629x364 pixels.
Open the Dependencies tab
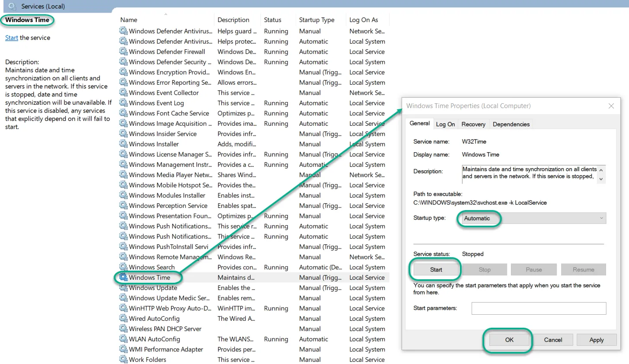(x=511, y=124)
